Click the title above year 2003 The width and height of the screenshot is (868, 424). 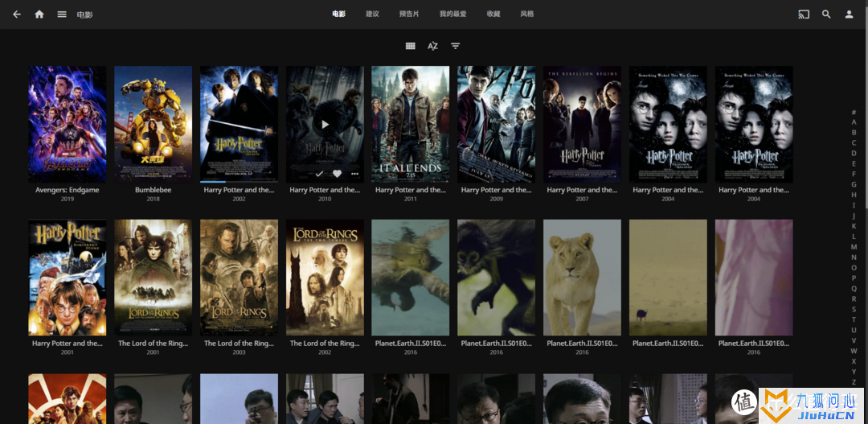[240, 344]
